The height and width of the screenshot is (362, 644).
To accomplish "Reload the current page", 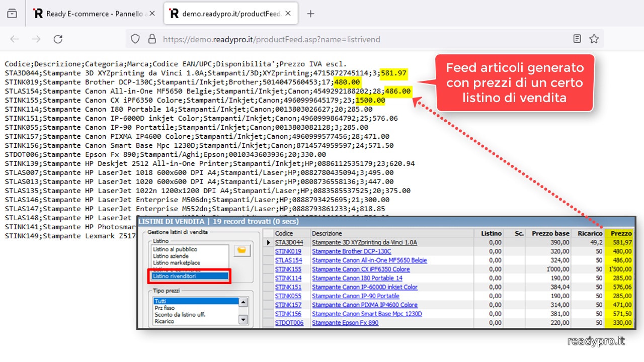I will coord(58,39).
